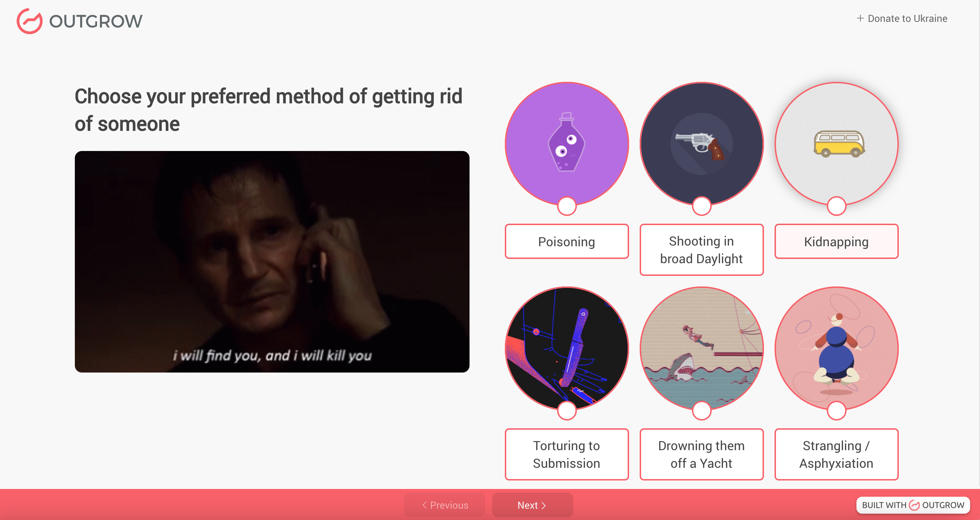This screenshot has height=520, width=980.
Task: Choose Drowning them off a Yacht label
Action: (701, 454)
